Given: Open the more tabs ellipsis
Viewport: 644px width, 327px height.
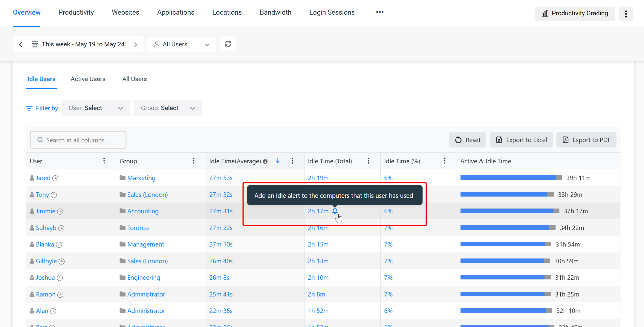Looking at the screenshot, I should point(380,12).
